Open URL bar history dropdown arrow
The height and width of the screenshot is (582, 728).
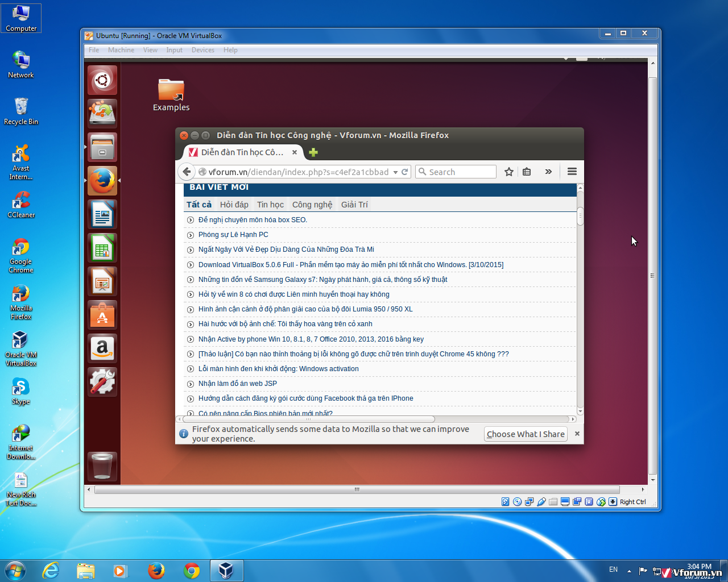coord(395,172)
